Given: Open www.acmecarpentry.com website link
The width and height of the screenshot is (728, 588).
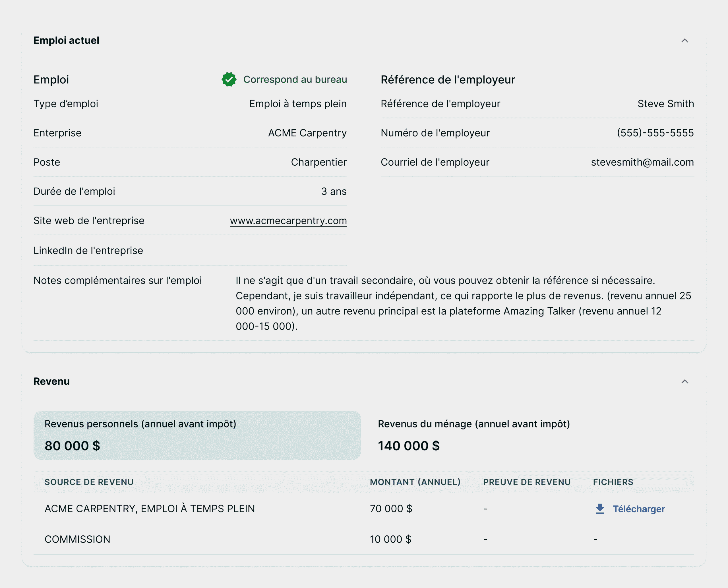Looking at the screenshot, I should point(288,221).
